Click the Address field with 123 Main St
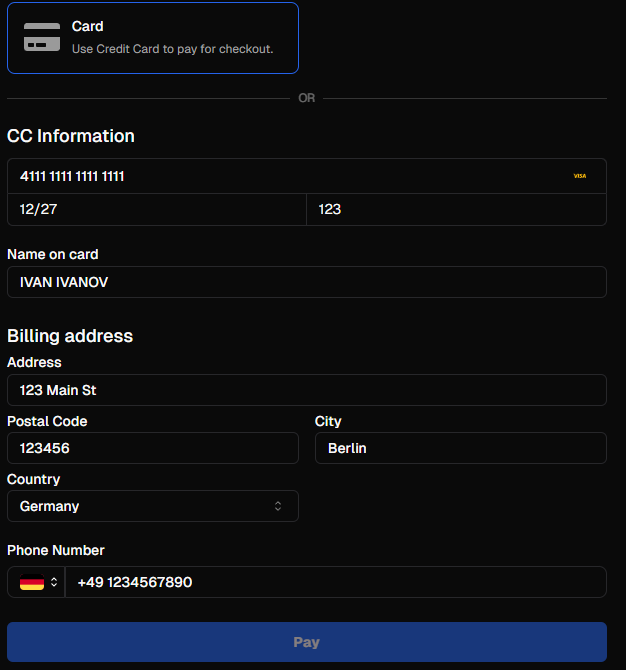Image resolution: width=626 pixels, height=670 pixels. (306, 390)
